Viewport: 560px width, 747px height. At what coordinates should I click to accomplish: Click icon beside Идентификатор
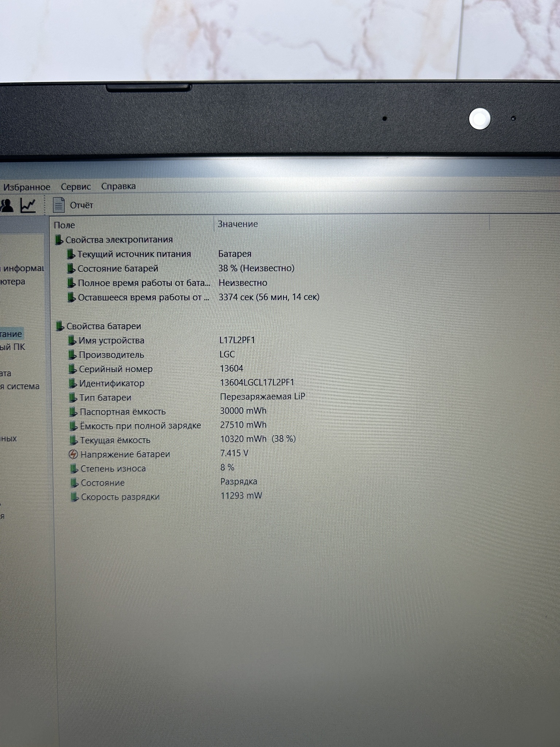coord(73,383)
